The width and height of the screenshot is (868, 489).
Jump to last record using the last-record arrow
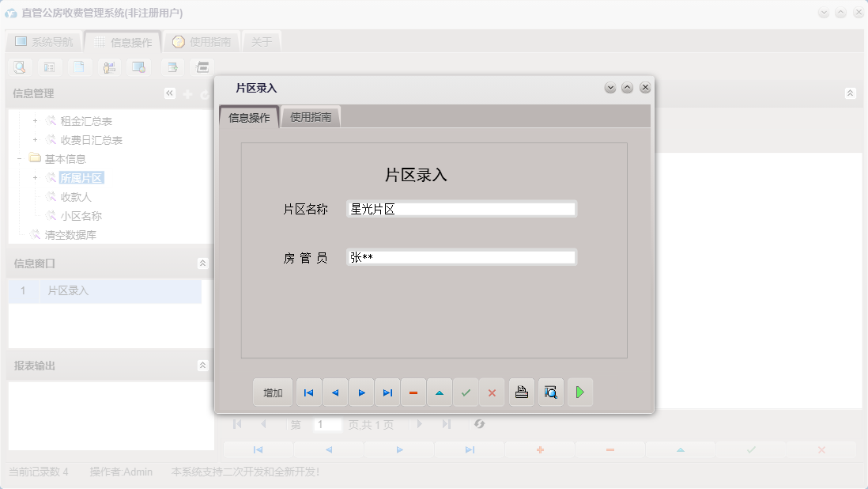(387, 392)
